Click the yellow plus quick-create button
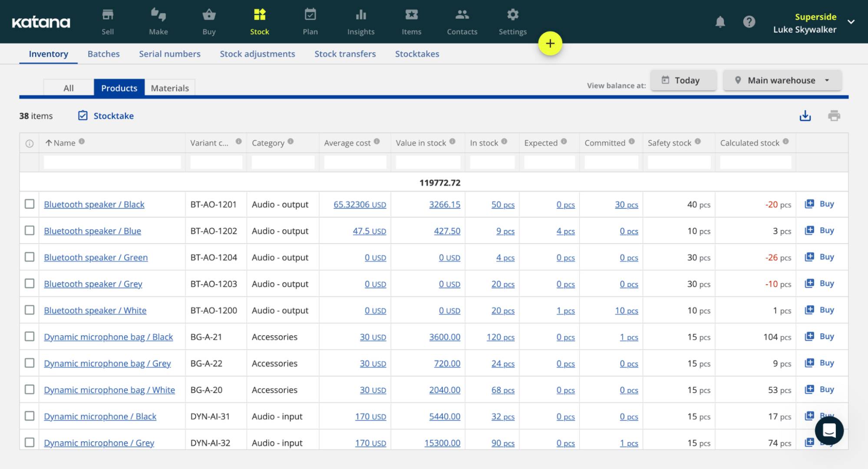The width and height of the screenshot is (868, 469). pos(550,43)
